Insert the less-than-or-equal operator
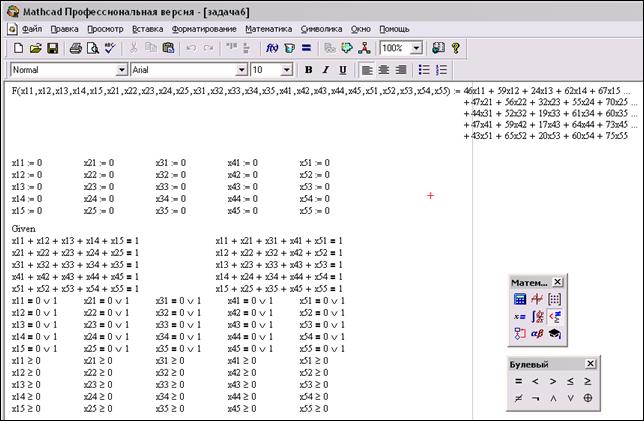Viewport: 644px width, 421px height. (x=570, y=381)
